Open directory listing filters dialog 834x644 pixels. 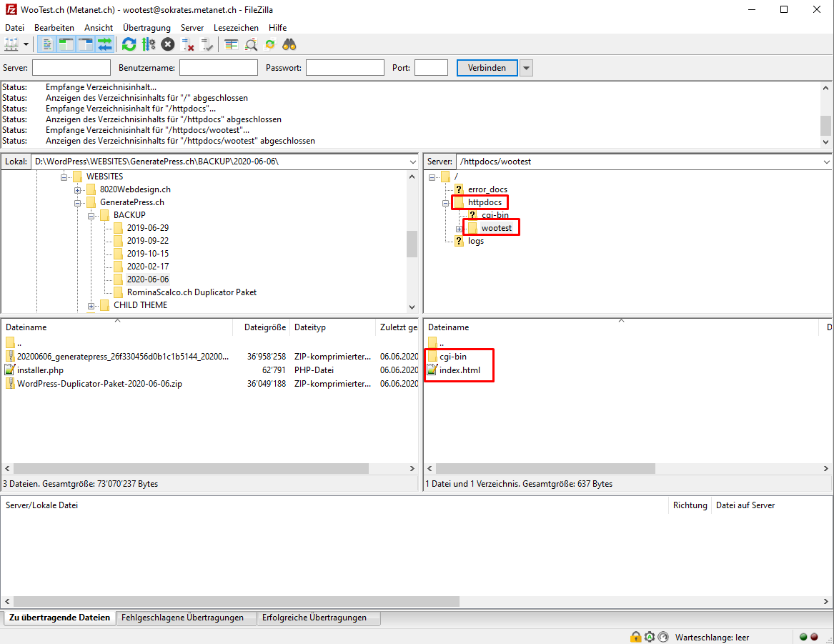pos(231,44)
